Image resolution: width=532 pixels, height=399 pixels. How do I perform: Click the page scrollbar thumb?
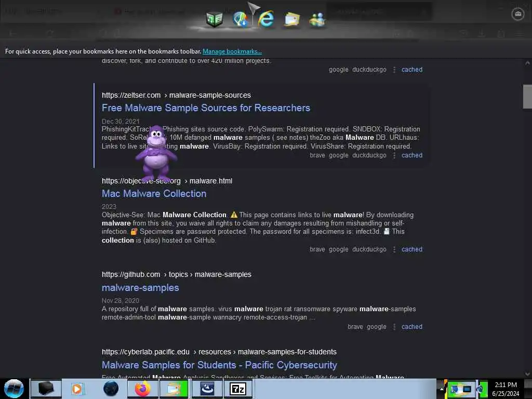[x=527, y=96]
